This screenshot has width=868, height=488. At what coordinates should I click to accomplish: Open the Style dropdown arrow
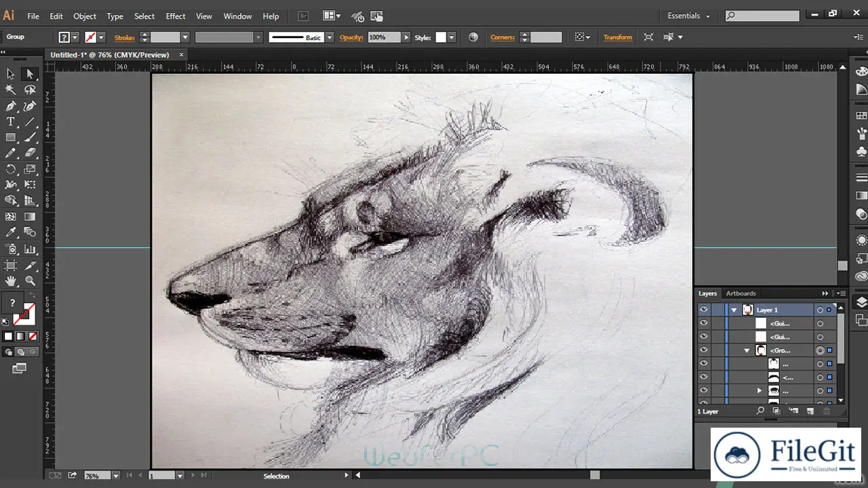click(452, 37)
